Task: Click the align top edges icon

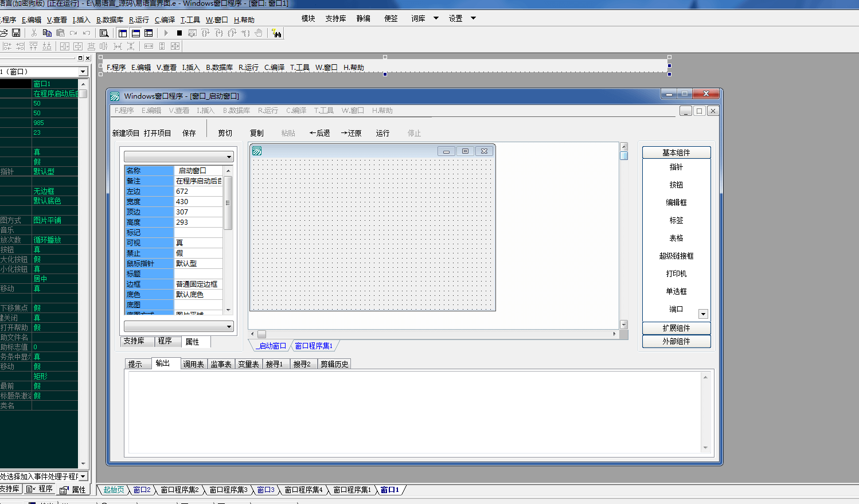Action: point(34,46)
